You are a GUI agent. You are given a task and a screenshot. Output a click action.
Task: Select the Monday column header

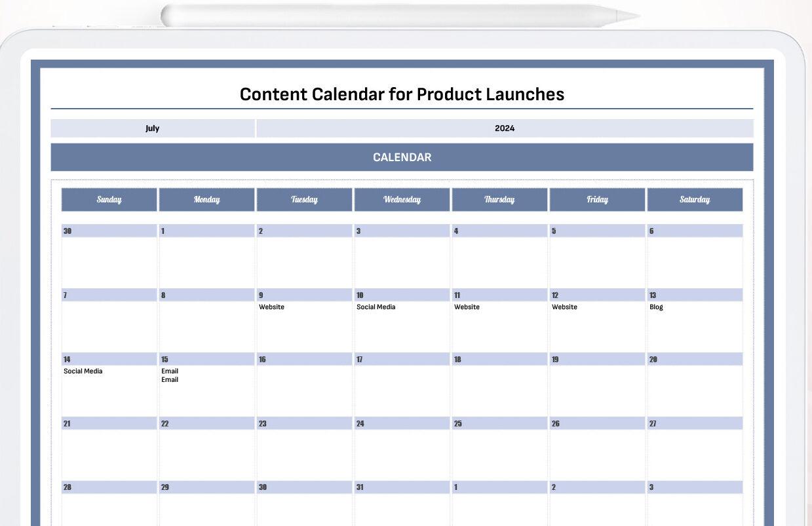207,200
